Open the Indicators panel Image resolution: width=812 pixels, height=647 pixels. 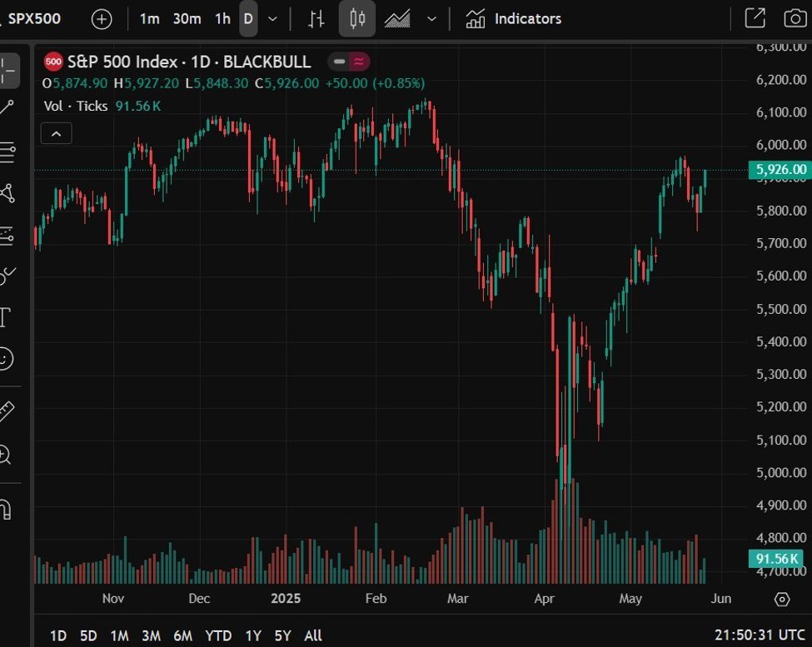coord(513,18)
